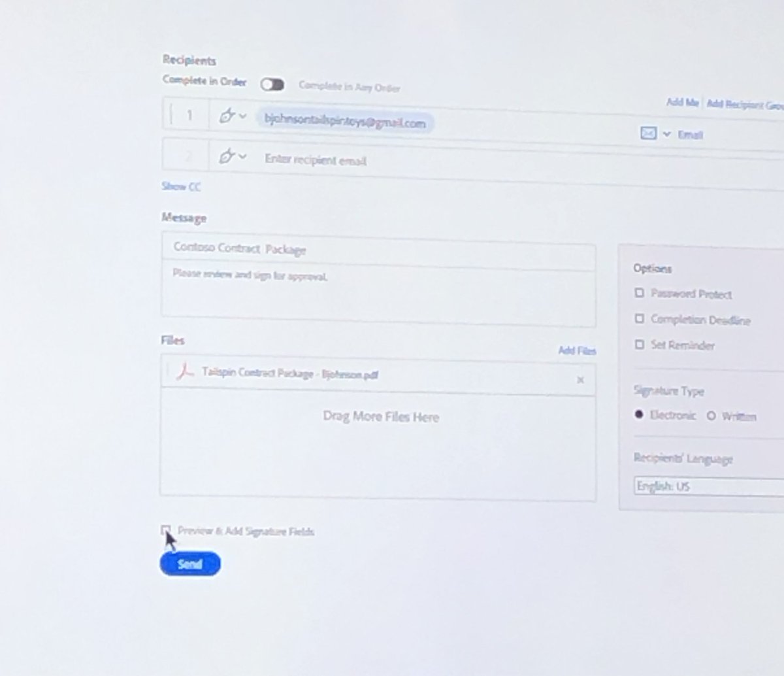This screenshot has width=784, height=676.
Task: Click the Email envelope icon
Action: (x=647, y=133)
